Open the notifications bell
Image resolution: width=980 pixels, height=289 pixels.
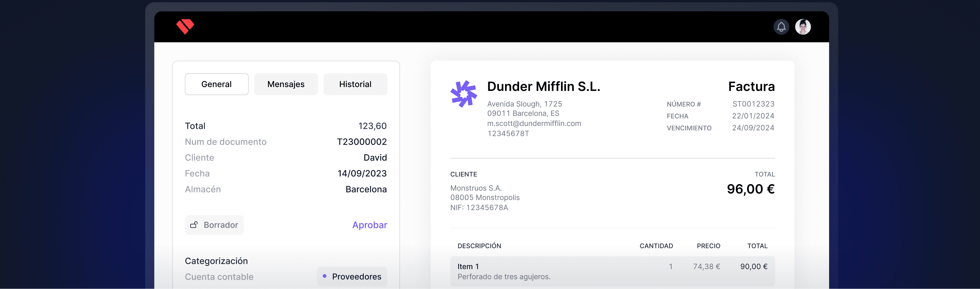(781, 27)
